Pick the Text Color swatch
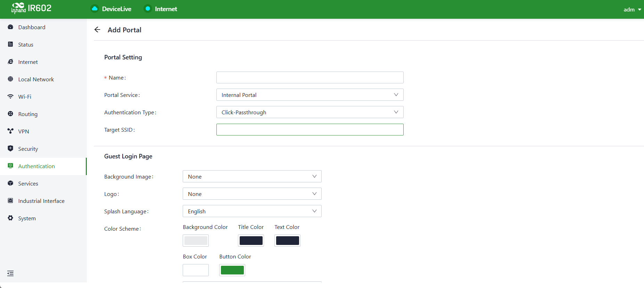644x288 pixels. [288, 241]
